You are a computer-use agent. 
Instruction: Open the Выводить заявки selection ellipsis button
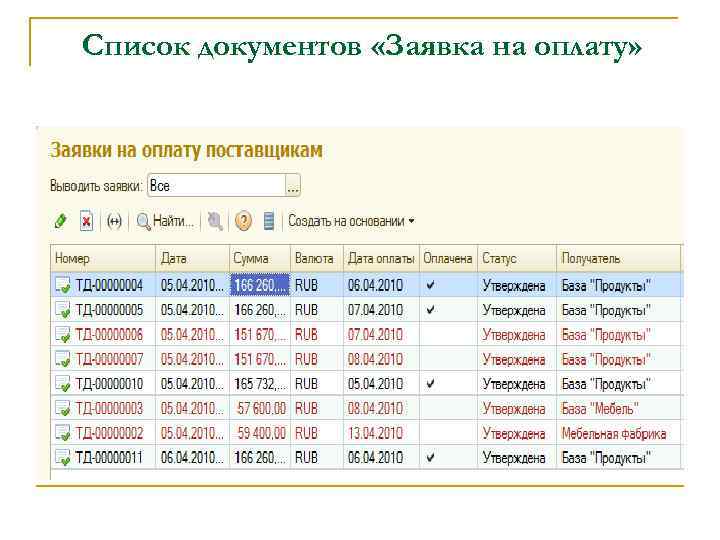293,186
